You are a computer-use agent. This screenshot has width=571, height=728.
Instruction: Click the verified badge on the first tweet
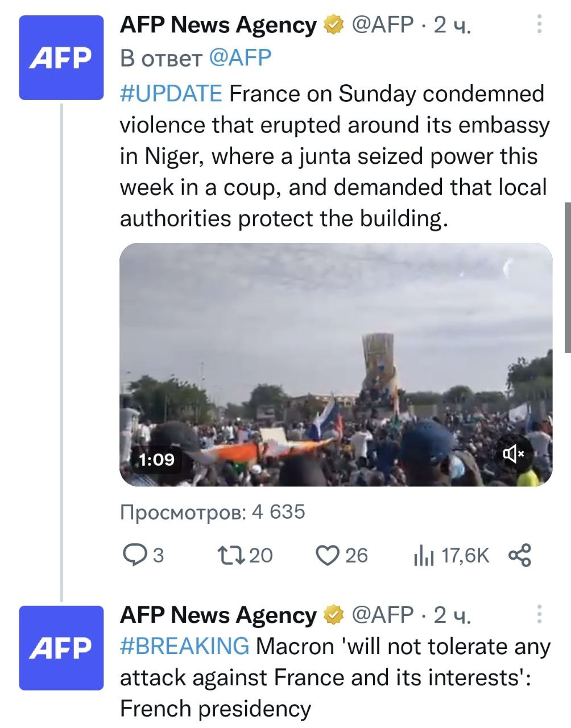click(x=333, y=25)
